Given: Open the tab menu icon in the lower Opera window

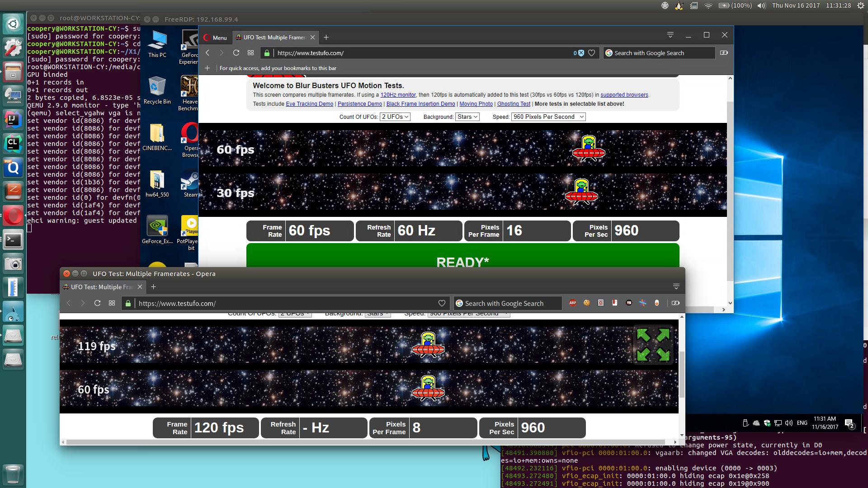Looking at the screenshot, I should [x=676, y=286].
